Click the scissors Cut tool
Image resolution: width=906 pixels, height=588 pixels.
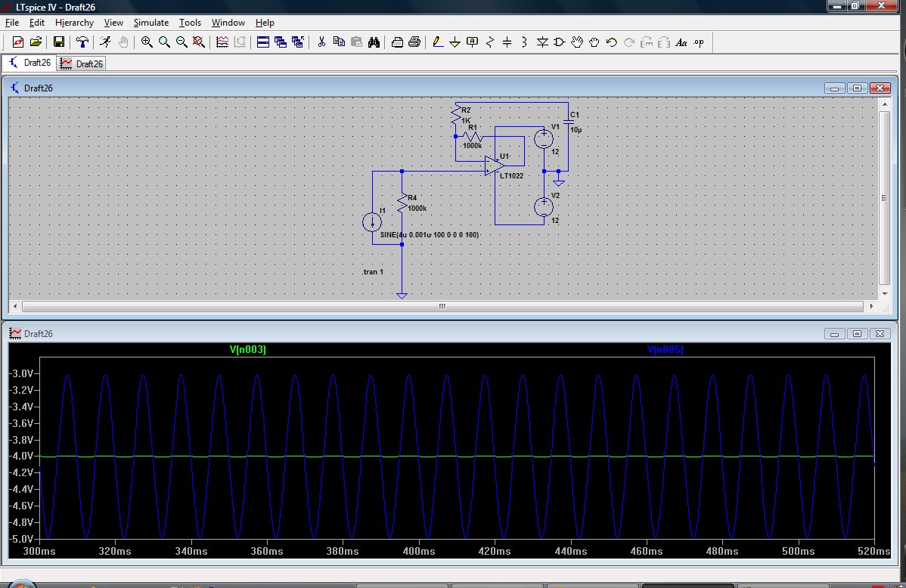coord(321,42)
